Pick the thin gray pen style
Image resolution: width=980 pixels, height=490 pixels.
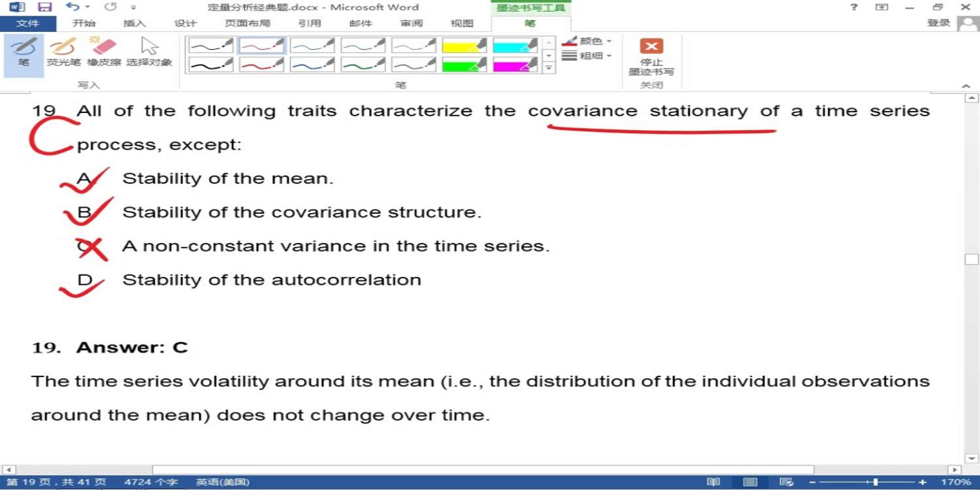click(414, 45)
